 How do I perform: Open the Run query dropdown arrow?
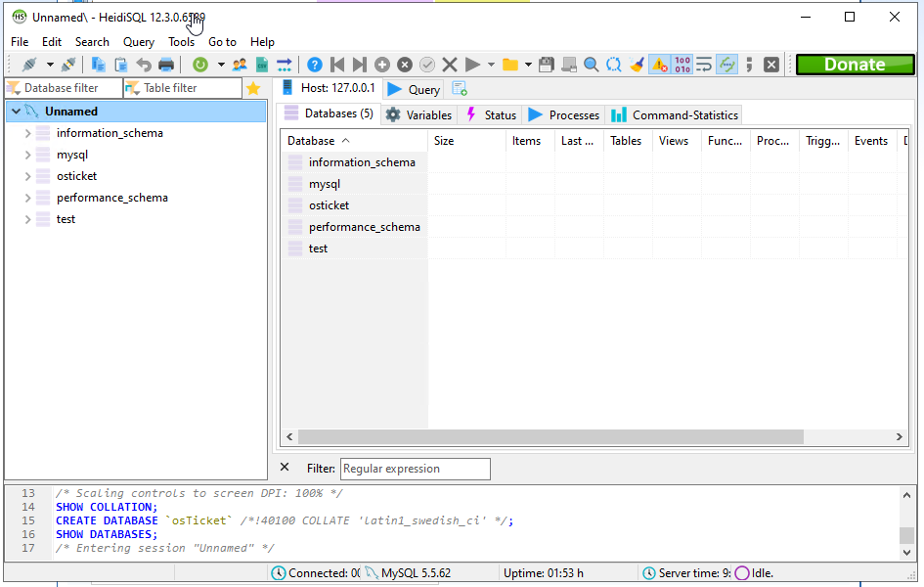click(491, 65)
